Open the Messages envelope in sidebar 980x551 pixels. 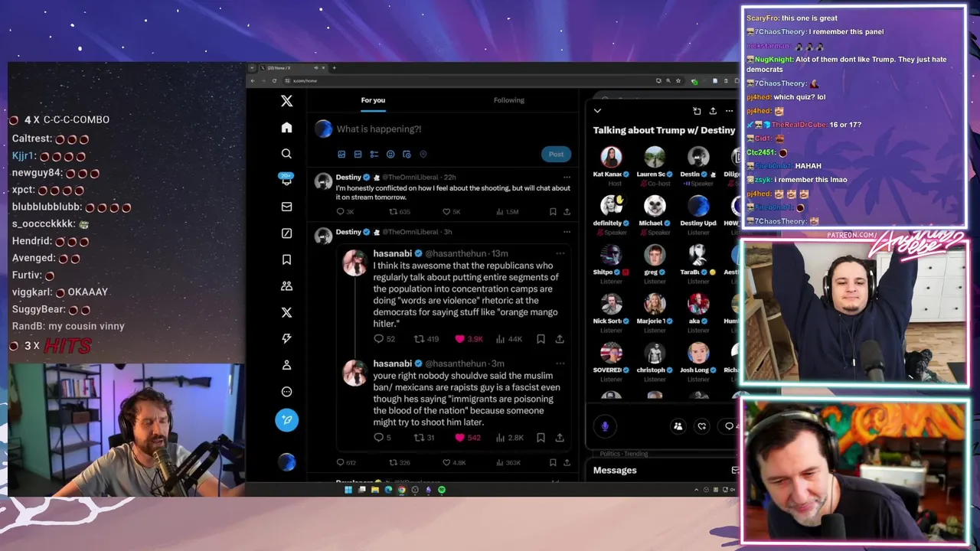click(x=286, y=207)
